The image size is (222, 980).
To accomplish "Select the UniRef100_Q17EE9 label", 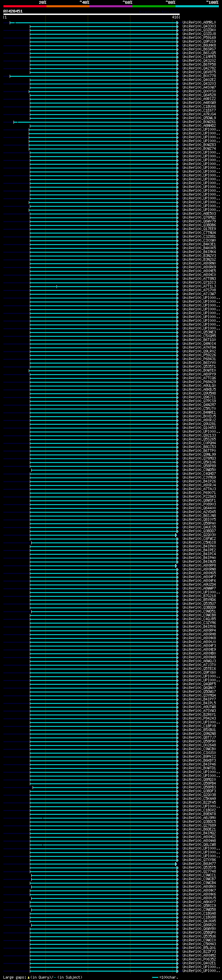I will [x=199, y=229].
